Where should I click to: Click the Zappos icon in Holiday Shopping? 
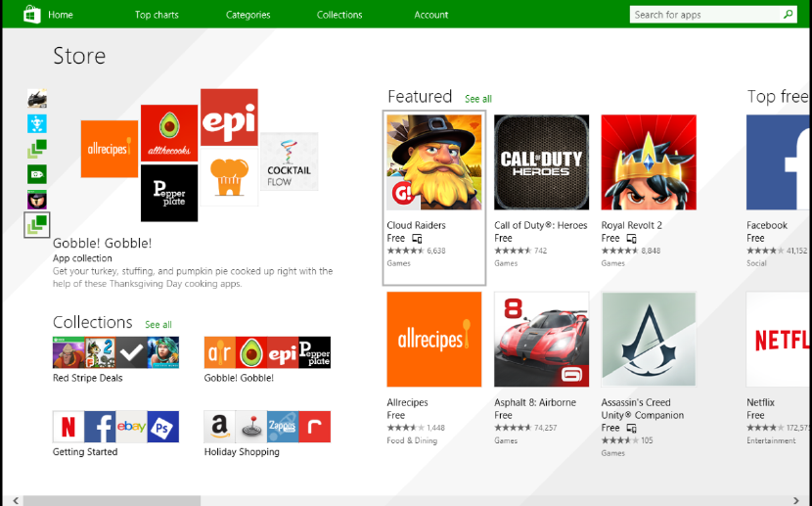click(283, 427)
